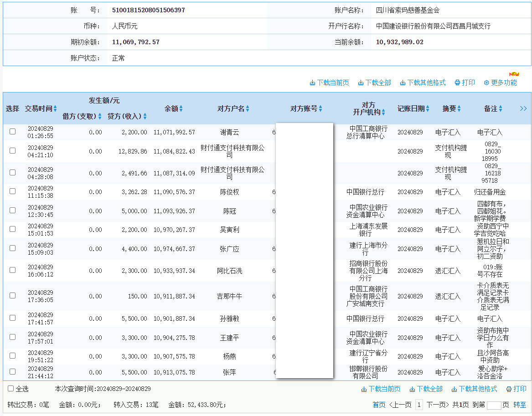The image size is (532, 416).
Task: Click 邯郸银行股份有限公司 institution cell
Action: (368, 372)
